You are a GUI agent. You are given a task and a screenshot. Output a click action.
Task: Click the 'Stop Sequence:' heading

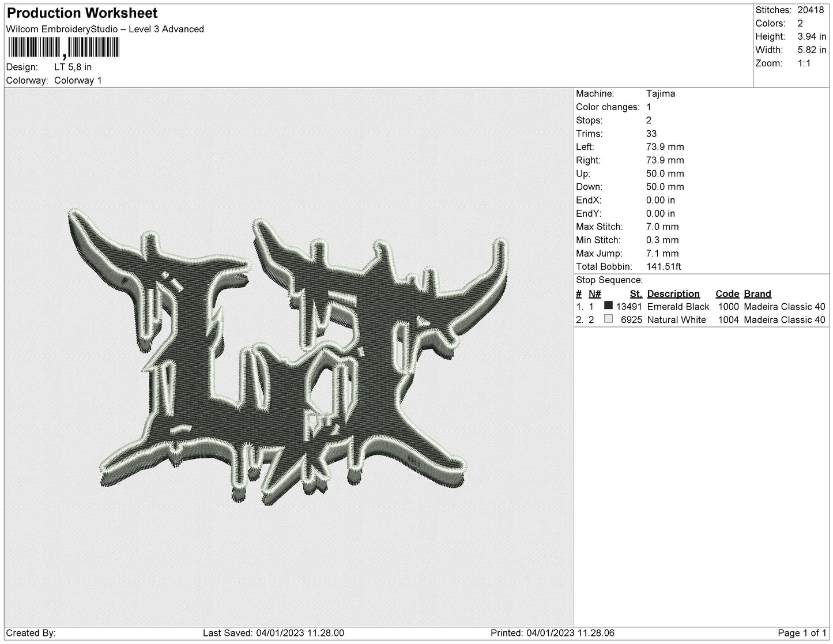[609, 280]
